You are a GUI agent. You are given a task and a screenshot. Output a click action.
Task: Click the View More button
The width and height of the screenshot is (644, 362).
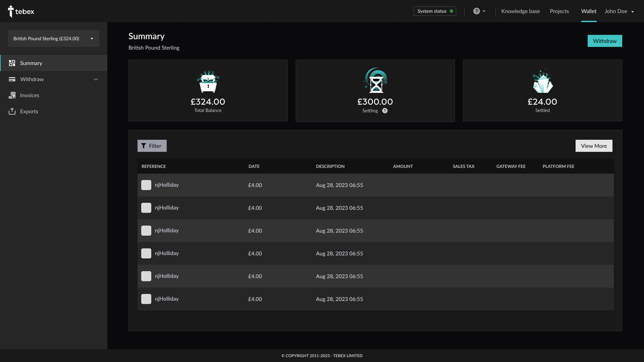[594, 146]
